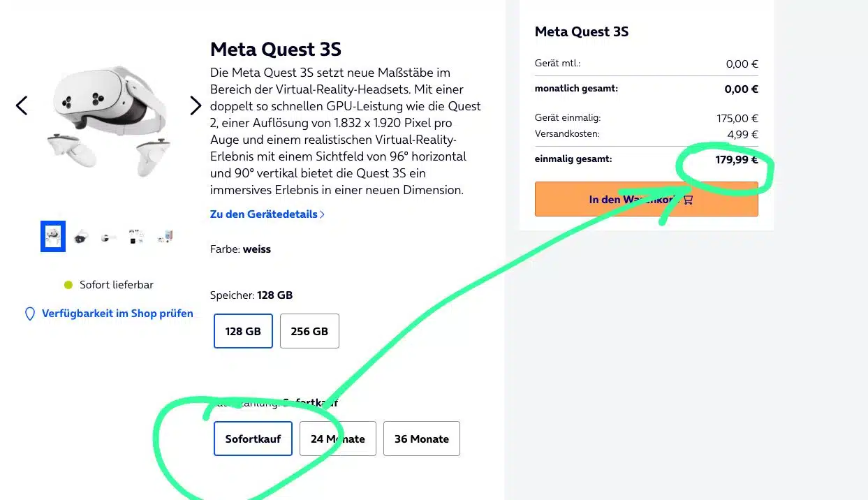Select the first (highlighted) image thumbnail
The height and width of the screenshot is (500, 868).
[53, 237]
